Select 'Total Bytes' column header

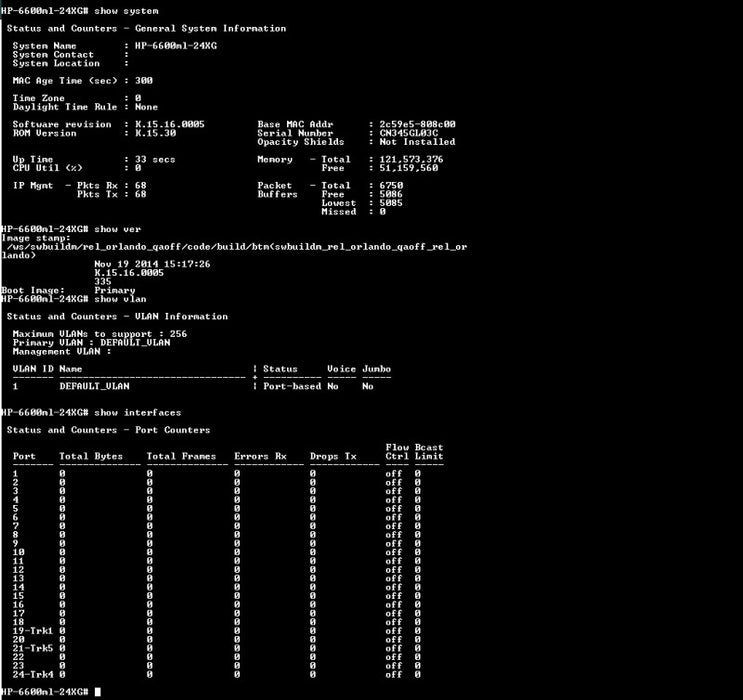(x=91, y=456)
